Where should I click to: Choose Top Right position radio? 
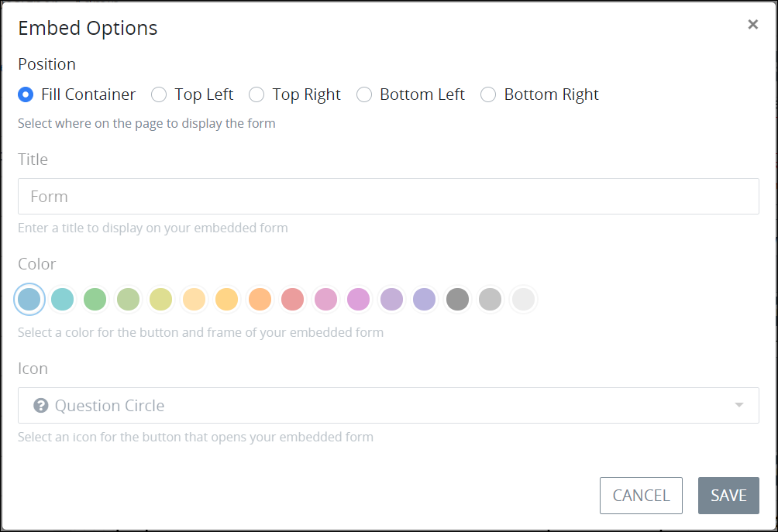pos(256,94)
